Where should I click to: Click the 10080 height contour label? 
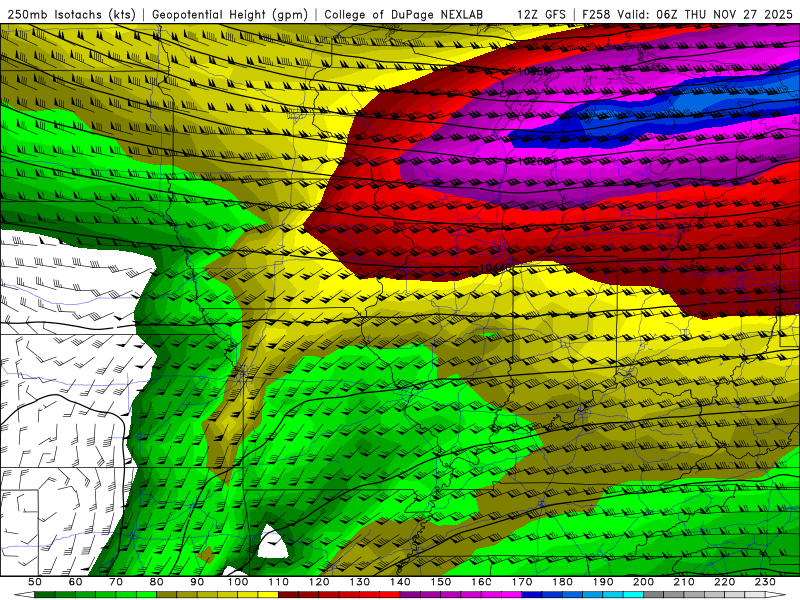534,71
